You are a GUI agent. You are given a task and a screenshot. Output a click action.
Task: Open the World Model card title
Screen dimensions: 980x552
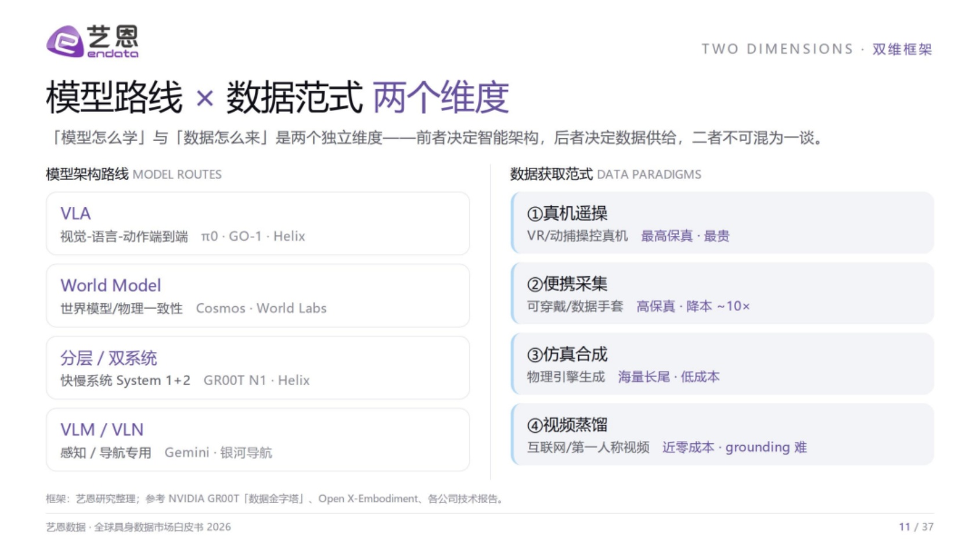110,285
